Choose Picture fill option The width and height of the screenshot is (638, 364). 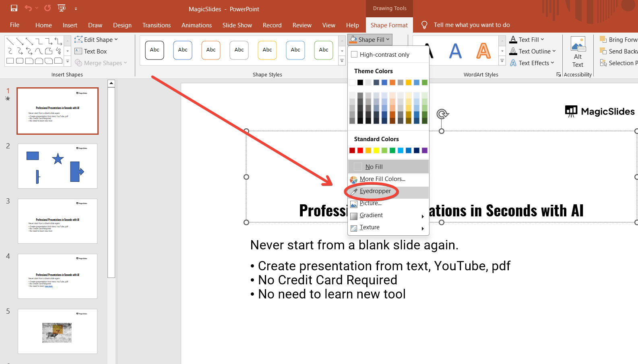370,203
